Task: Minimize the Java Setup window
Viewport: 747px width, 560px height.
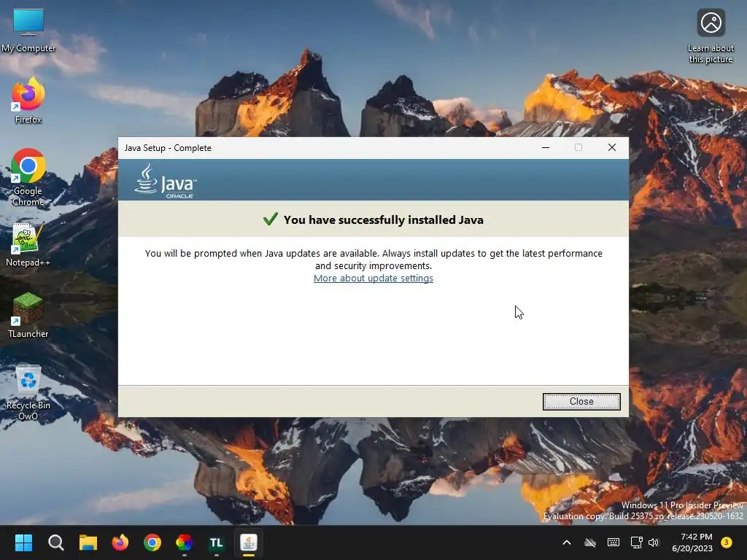Action: click(x=546, y=147)
